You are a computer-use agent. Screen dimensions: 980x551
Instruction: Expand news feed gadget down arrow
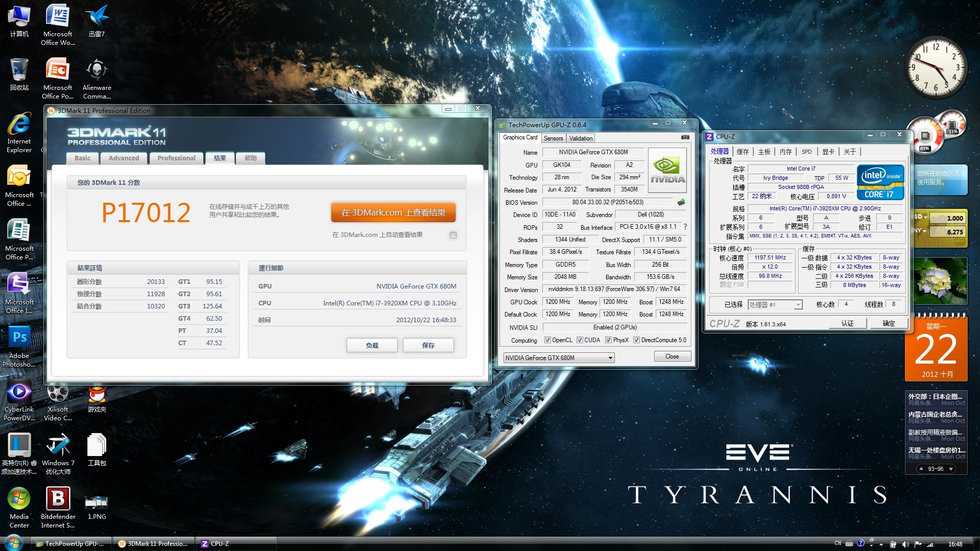tap(950, 469)
